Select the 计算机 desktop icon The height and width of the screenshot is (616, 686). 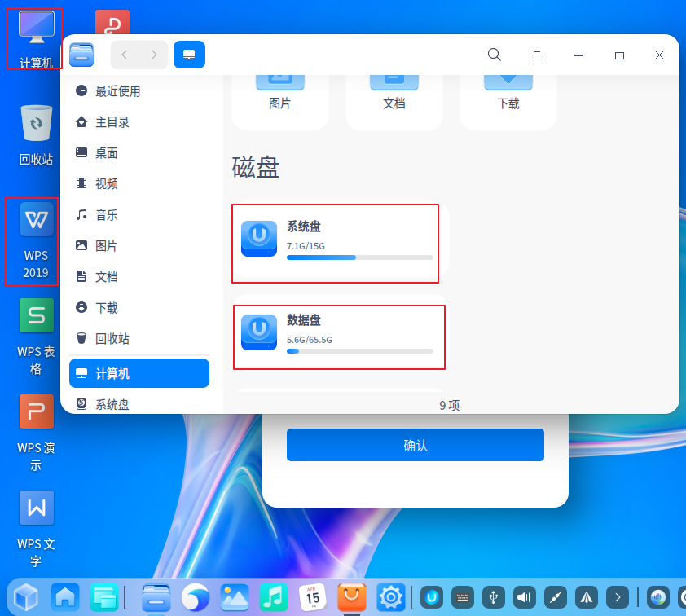coord(36,39)
